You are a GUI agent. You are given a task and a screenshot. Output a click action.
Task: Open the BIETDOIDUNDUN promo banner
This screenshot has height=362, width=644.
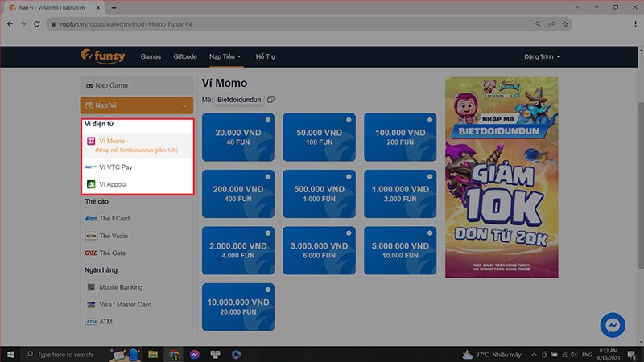(502, 177)
